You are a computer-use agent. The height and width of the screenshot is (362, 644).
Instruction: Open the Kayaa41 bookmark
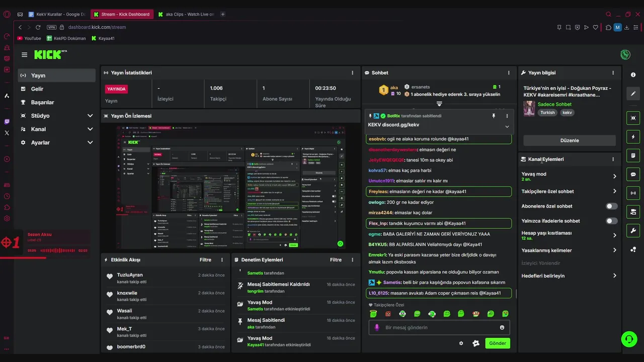103,38
